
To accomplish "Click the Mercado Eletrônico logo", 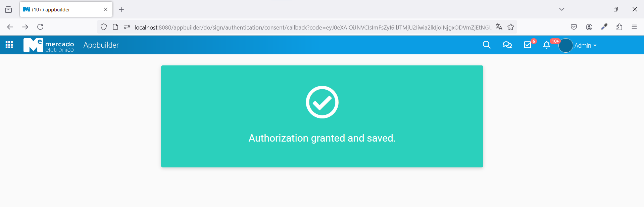I will pyautogui.click(x=49, y=45).
